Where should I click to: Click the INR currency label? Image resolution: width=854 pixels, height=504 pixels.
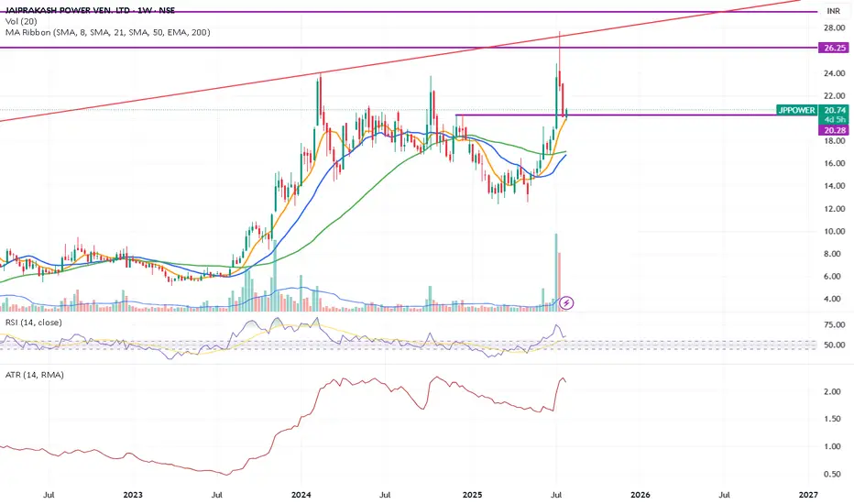[x=833, y=11]
